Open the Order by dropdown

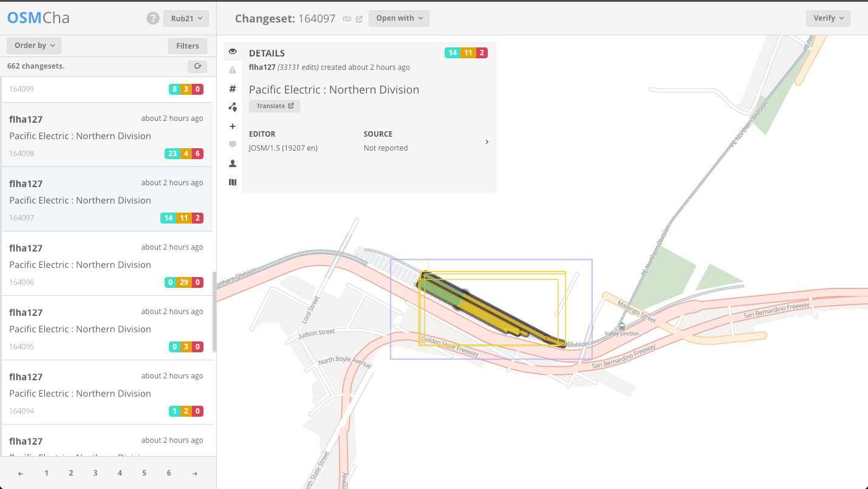coord(34,46)
